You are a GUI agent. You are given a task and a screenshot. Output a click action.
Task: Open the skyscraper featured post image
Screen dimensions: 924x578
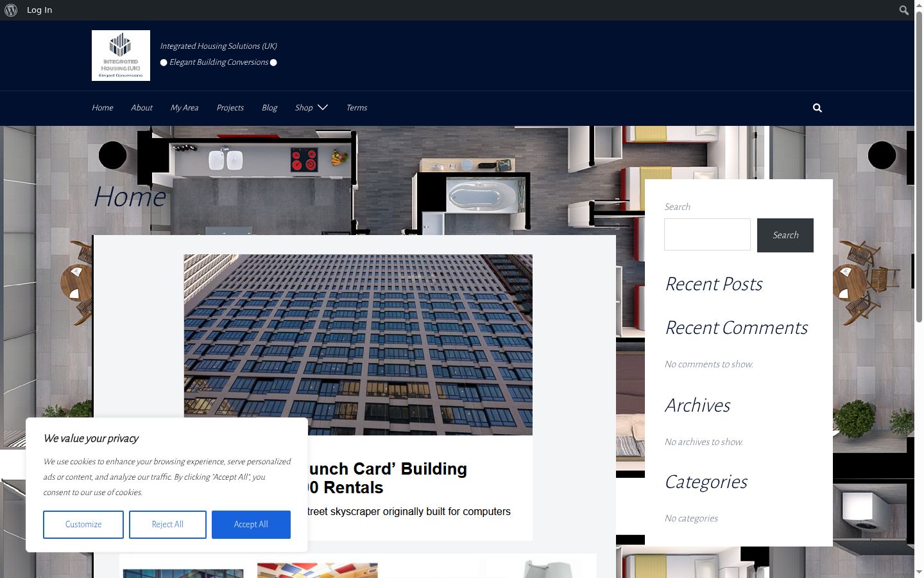[358, 345]
